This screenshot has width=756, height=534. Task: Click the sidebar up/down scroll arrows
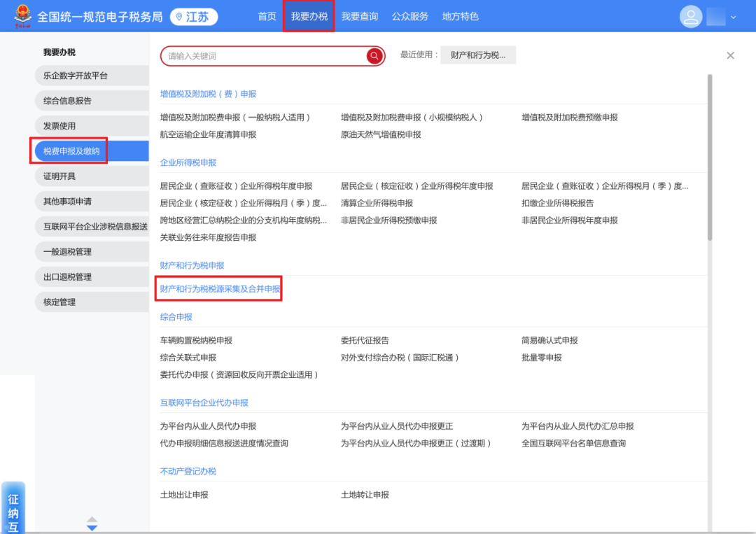click(x=92, y=524)
